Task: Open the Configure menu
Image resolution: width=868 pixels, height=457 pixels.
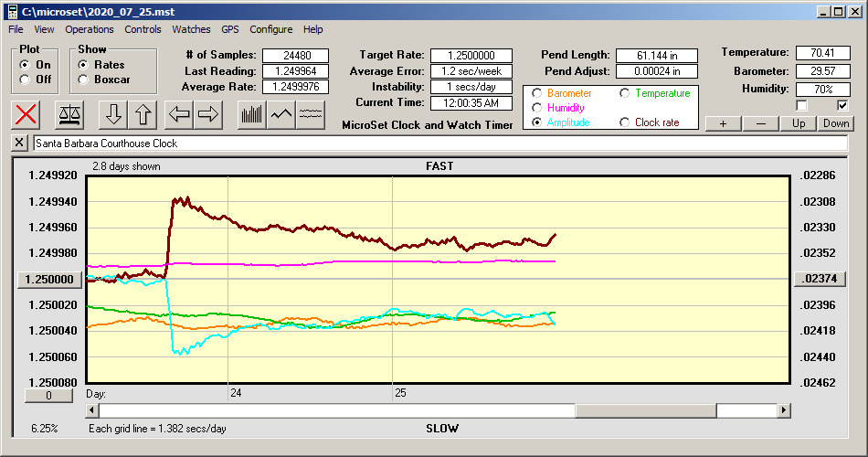Action: [x=270, y=29]
